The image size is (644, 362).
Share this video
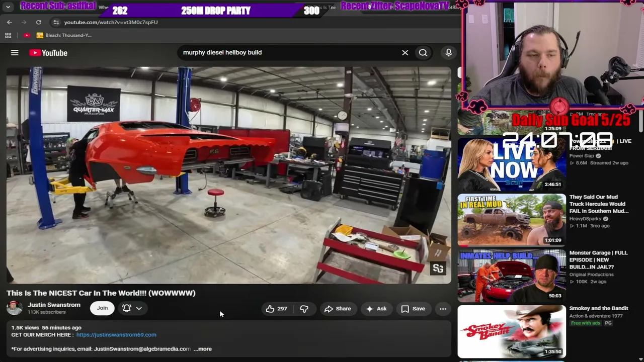tap(338, 309)
